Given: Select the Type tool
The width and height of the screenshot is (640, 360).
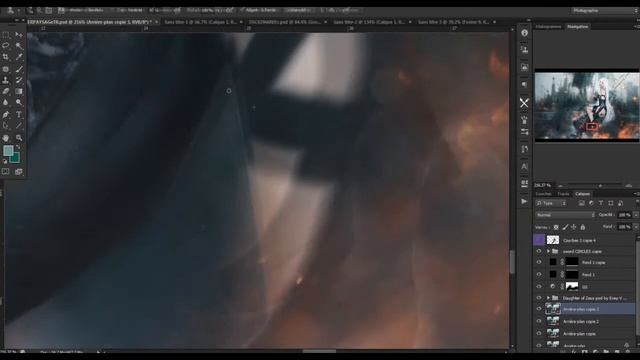Looking at the screenshot, I should point(19,115).
